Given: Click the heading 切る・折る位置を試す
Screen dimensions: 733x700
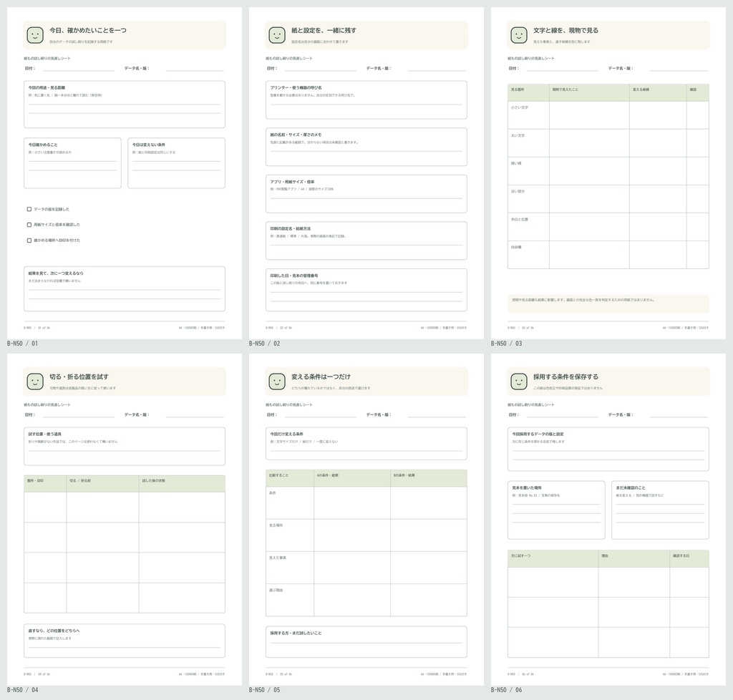Looking at the screenshot, I should pyautogui.click(x=79, y=376).
